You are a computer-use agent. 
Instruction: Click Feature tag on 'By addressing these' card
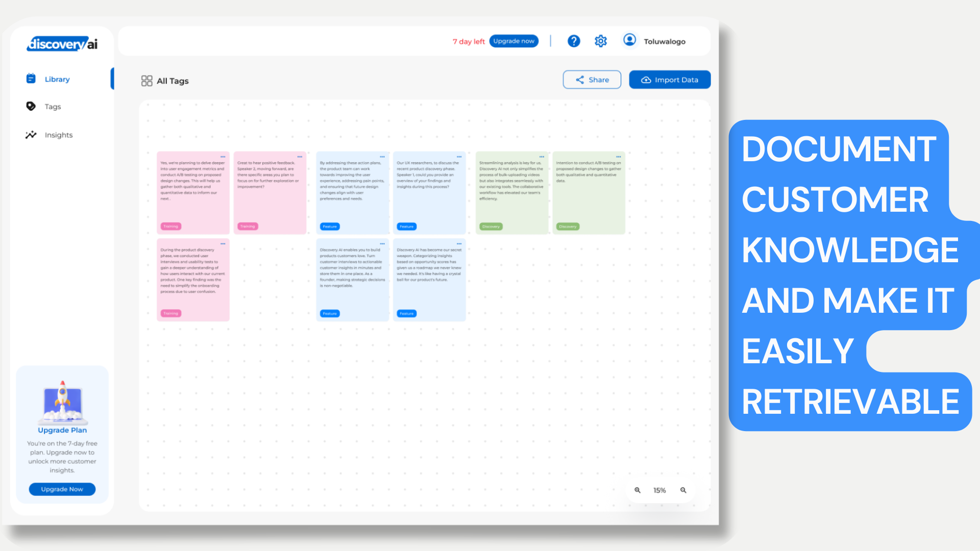click(330, 227)
